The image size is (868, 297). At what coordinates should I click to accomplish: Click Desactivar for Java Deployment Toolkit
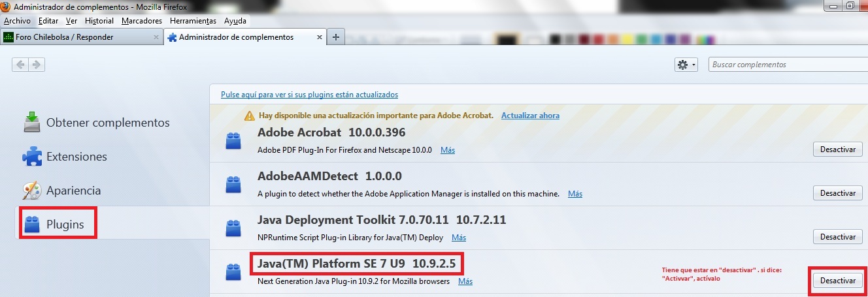[x=837, y=236]
